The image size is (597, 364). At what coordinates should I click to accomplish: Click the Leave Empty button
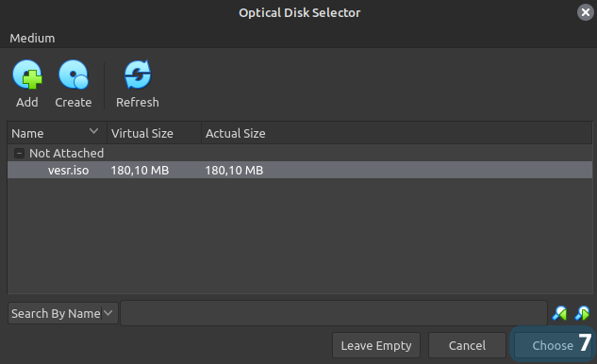coord(376,345)
